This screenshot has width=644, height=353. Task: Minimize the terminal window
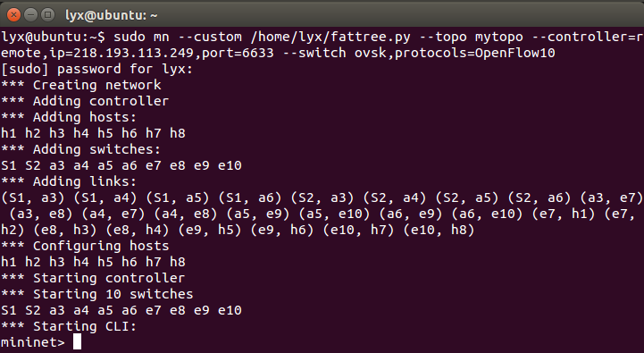click(30, 15)
